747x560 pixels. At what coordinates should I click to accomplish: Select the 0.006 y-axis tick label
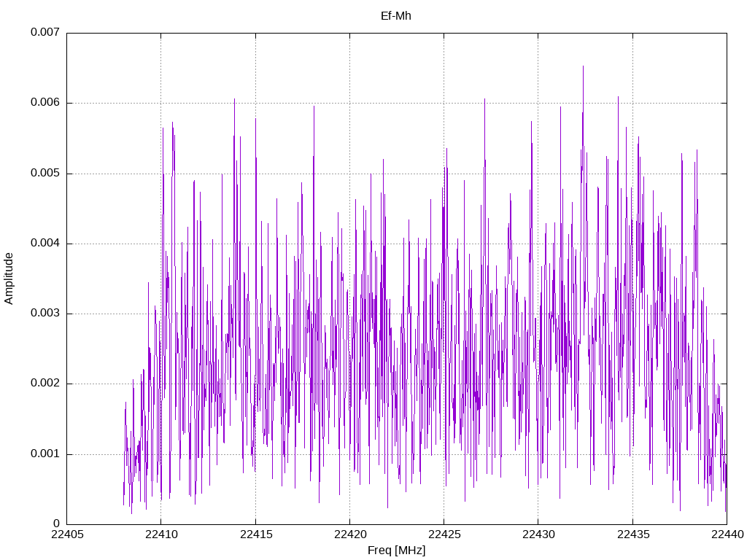pos(45,102)
